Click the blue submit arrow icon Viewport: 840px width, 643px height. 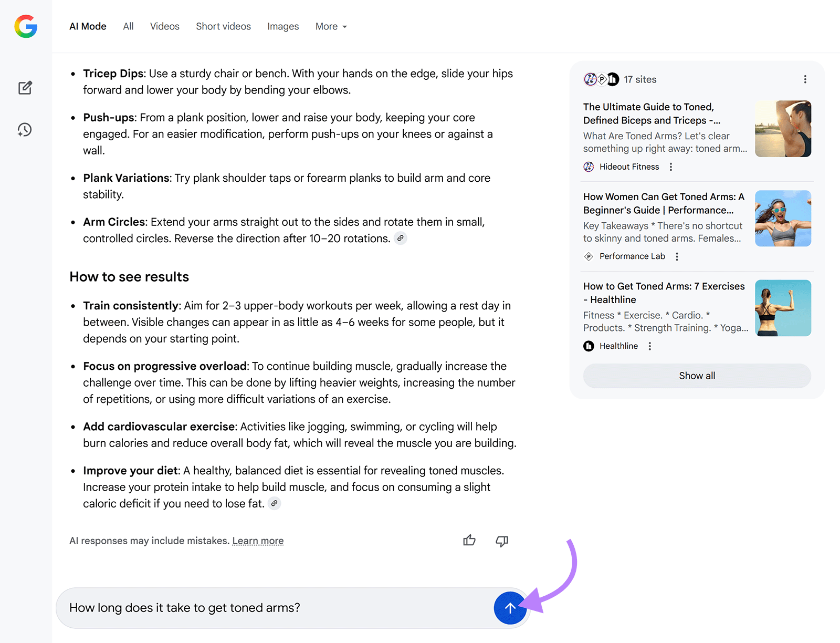click(510, 608)
